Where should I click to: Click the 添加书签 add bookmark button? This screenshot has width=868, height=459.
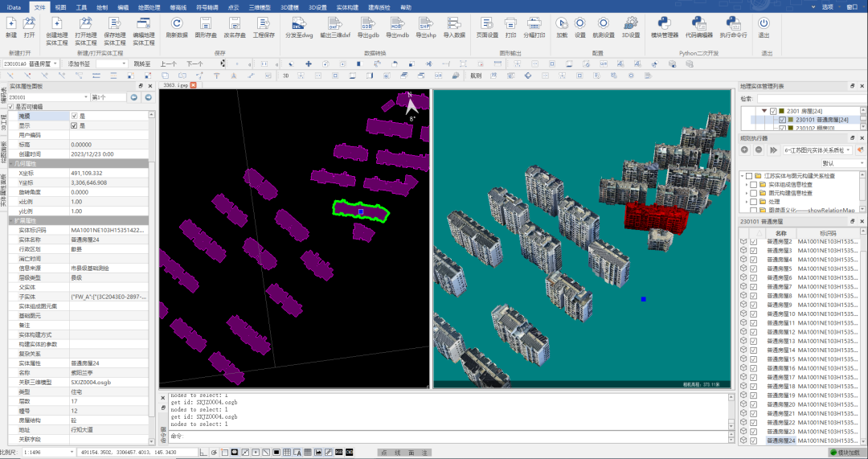80,63
